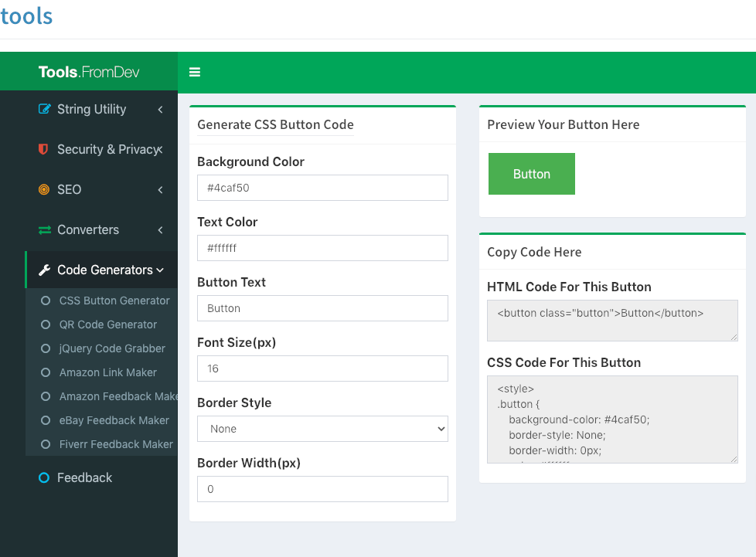Click the Converters arrows icon

point(45,229)
